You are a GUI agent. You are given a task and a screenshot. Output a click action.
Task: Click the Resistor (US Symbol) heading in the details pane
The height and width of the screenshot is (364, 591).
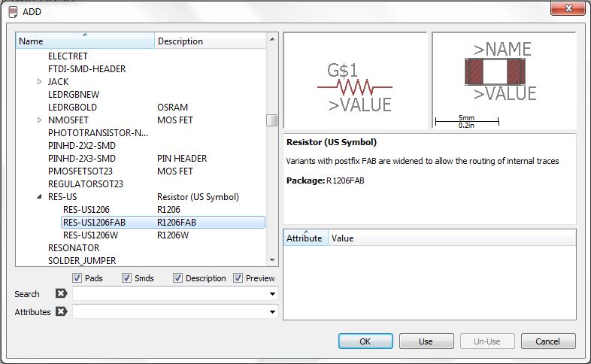pyautogui.click(x=332, y=142)
